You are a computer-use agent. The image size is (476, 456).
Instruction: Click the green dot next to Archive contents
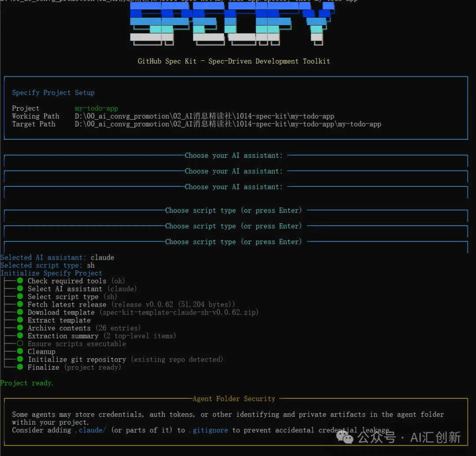(x=20, y=328)
